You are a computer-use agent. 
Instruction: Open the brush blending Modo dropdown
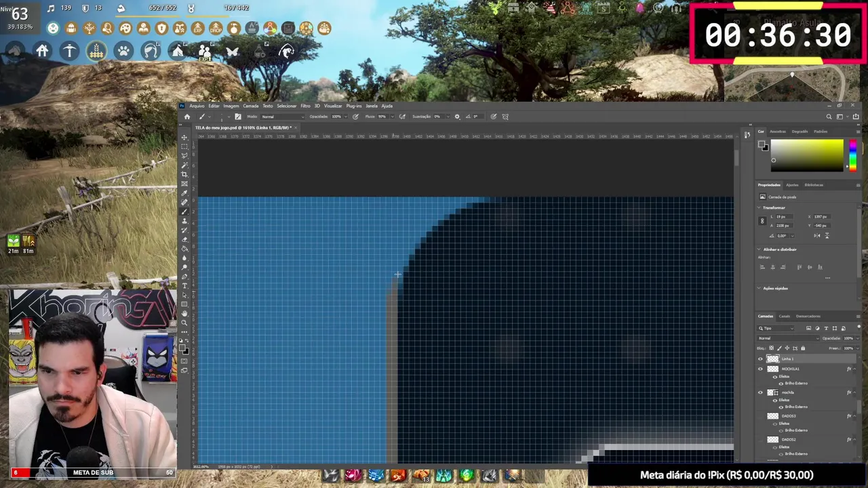[x=282, y=117]
